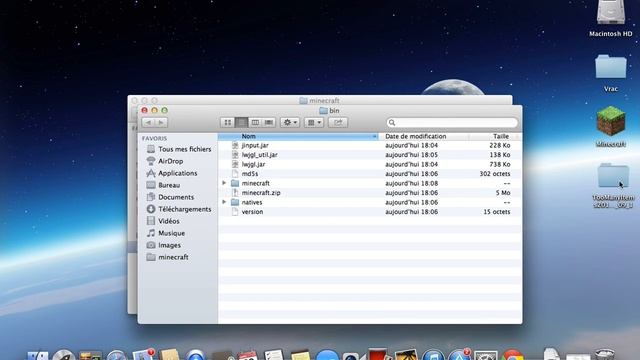Select the Vrac desktop folder

(x=611, y=73)
